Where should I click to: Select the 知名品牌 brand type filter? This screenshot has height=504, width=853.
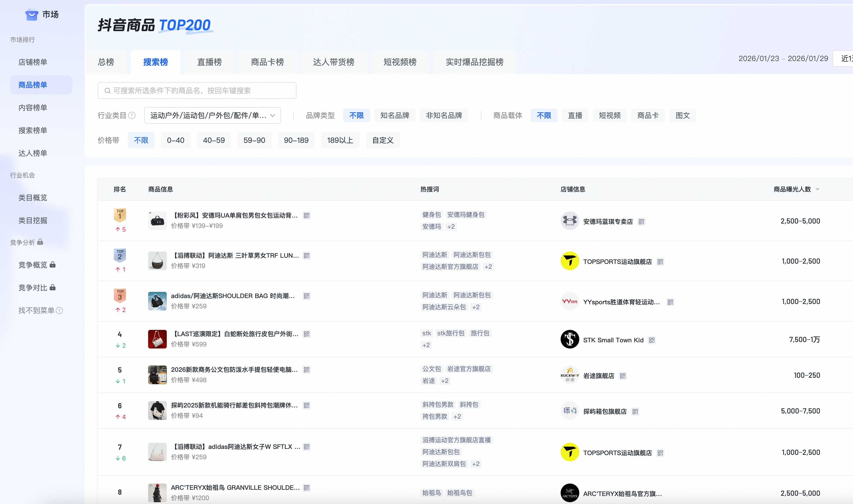395,115
